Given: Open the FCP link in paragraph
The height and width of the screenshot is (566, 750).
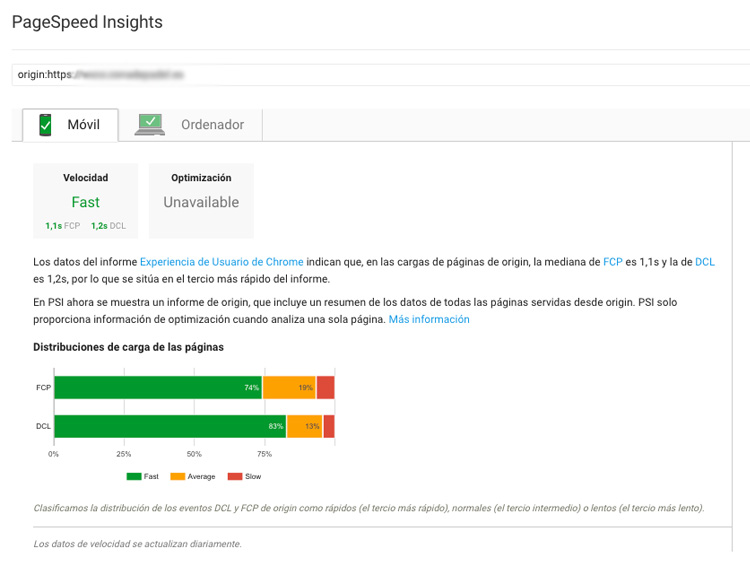Looking at the screenshot, I should (x=613, y=262).
